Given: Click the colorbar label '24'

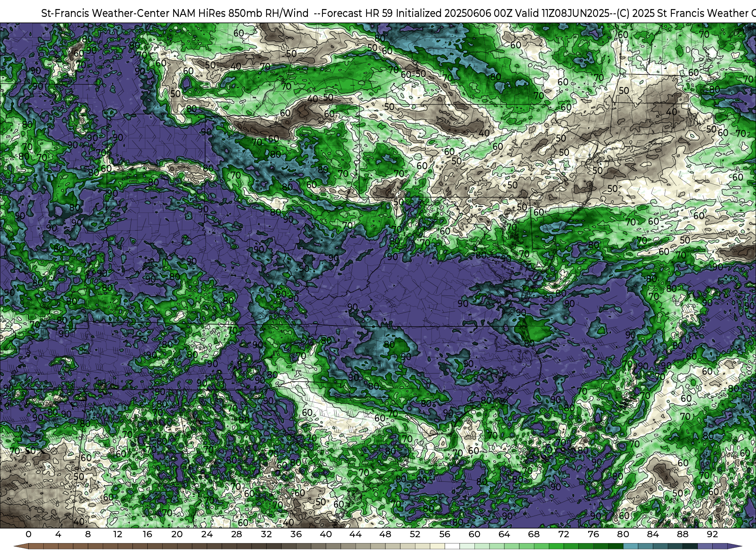Looking at the screenshot, I should (207, 534).
